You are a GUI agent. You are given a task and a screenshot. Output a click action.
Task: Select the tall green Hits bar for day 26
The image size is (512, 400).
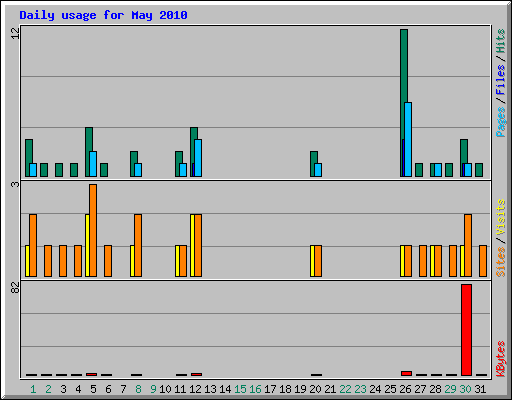point(403,103)
